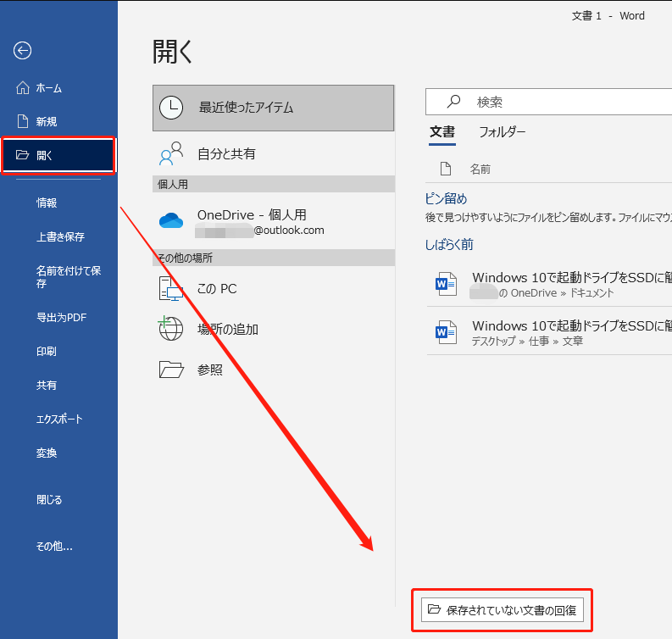Click the open folder icon beside 開く

tap(22, 155)
